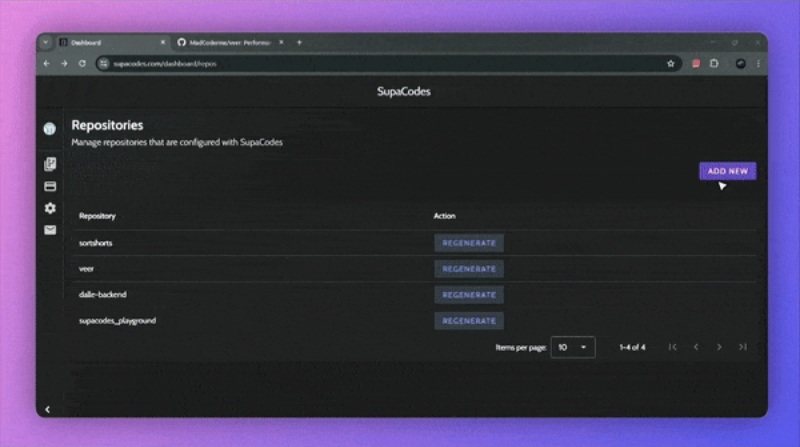Viewport: 800px width, 447px height.
Task: View site information icon in address bar
Action: tap(104, 64)
